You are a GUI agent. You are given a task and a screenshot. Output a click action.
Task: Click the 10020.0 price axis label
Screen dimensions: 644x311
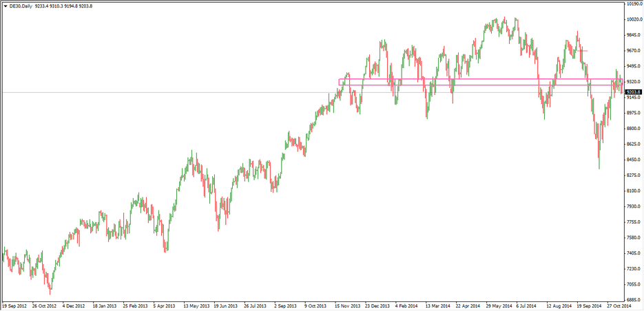click(634, 19)
